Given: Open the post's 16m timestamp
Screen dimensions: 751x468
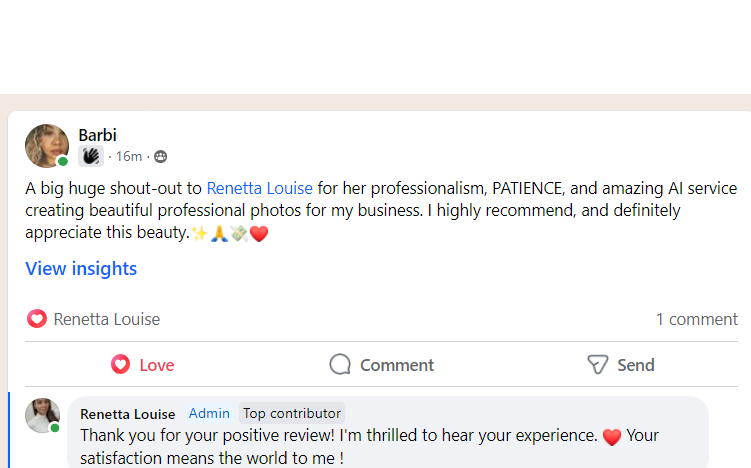Looking at the screenshot, I should coord(129,157).
